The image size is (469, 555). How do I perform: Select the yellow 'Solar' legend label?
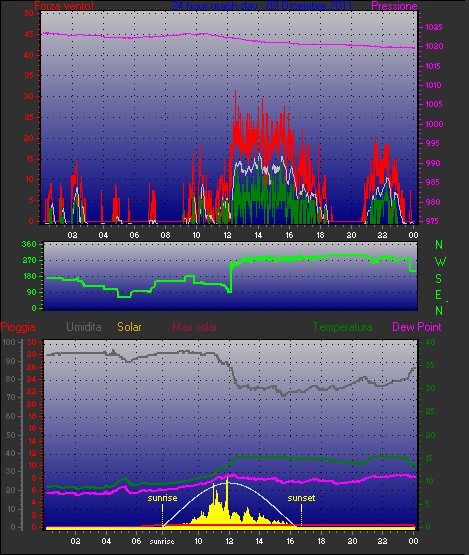pos(129,327)
